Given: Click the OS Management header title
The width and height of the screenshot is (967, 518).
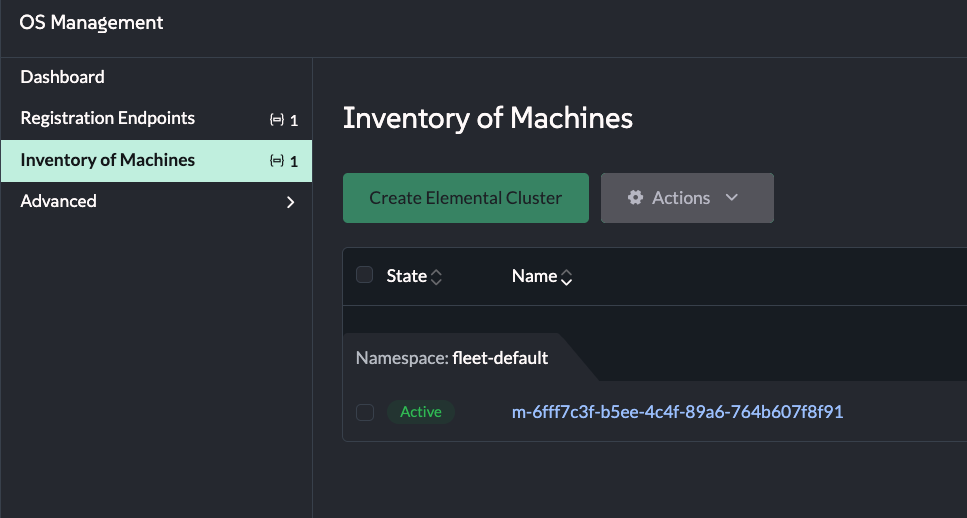Looking at the screenshot, I should click(x=91, y=23).
